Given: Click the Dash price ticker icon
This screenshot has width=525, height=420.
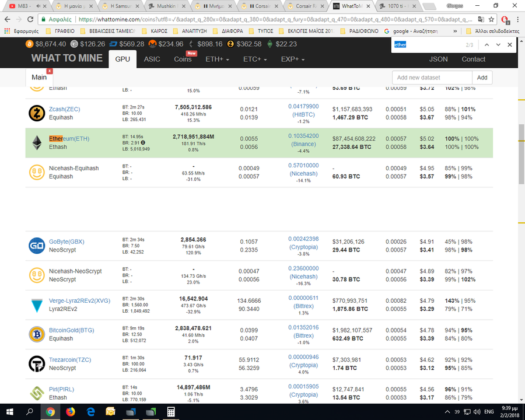Looking at the screenshot, I should coord(113,44).
